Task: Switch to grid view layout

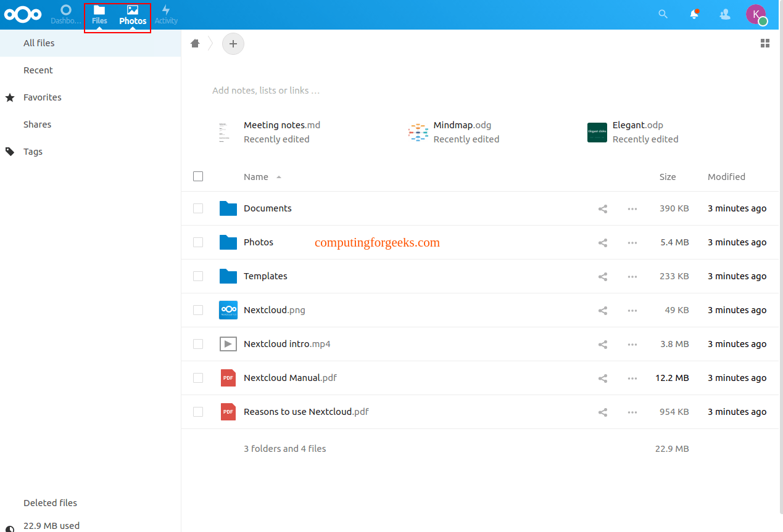Action: [765, 43]
